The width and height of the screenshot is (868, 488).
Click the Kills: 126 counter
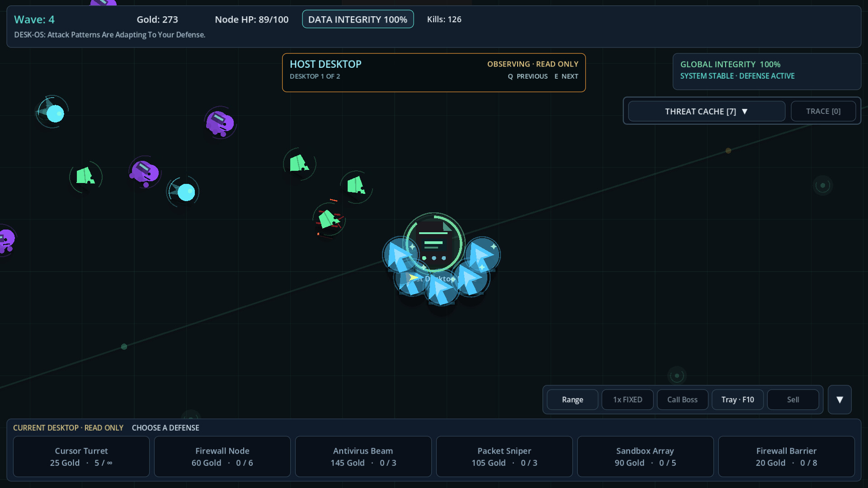tap(444, 19)
